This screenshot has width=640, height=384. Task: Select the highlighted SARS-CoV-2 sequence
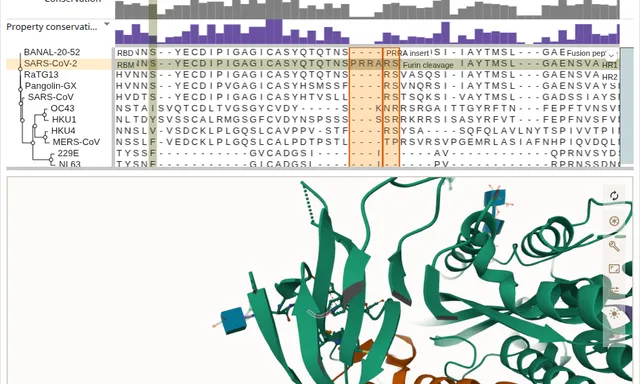(x=51, y=64)
